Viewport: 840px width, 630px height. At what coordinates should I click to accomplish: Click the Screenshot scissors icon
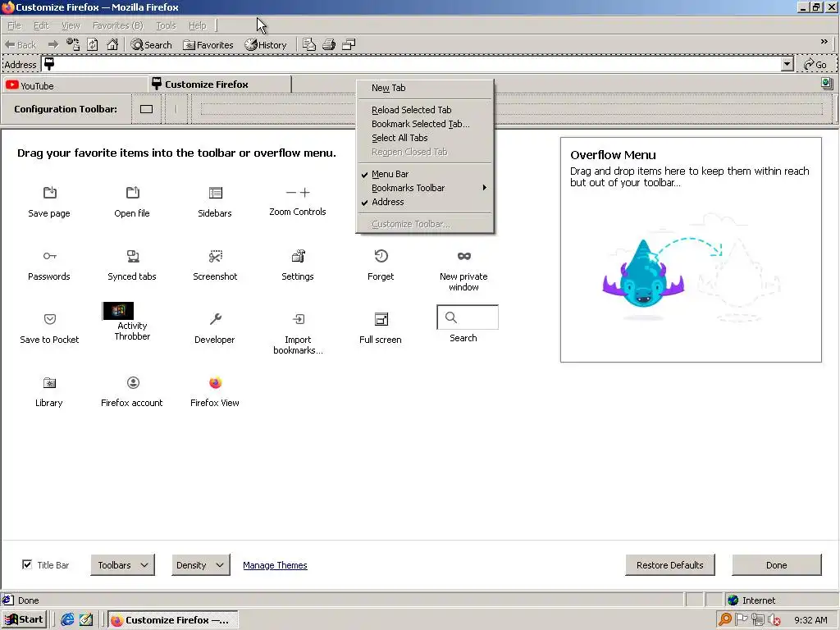tap(216, 256)
